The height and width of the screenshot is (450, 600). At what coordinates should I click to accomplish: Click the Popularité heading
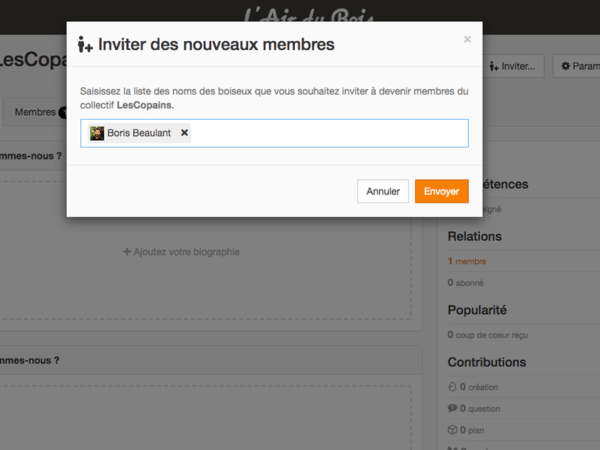477,310
